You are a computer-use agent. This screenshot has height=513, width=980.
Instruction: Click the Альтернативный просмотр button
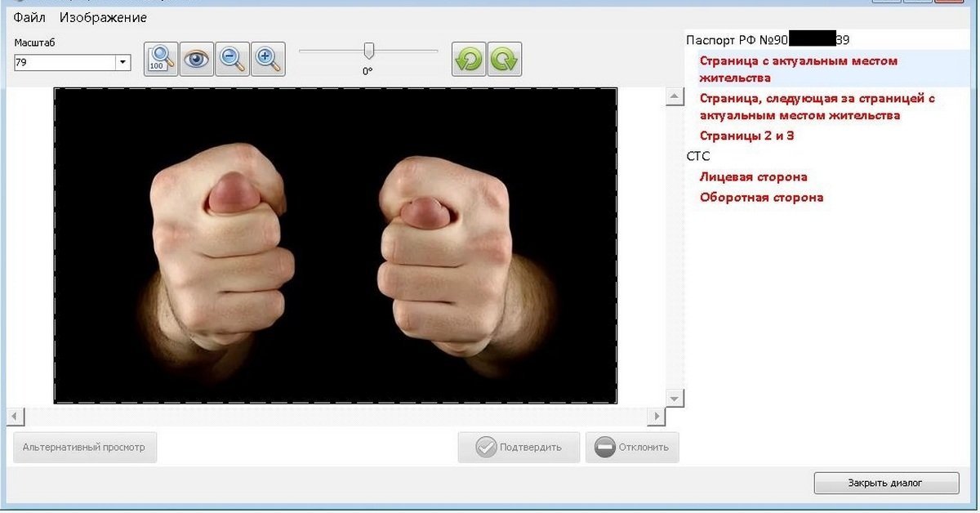84,448
